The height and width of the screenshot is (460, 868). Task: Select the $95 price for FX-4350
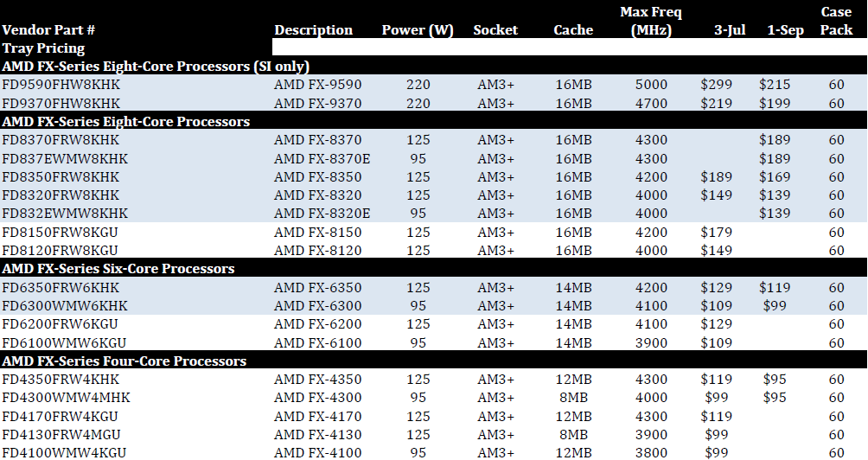coord(775,380)
